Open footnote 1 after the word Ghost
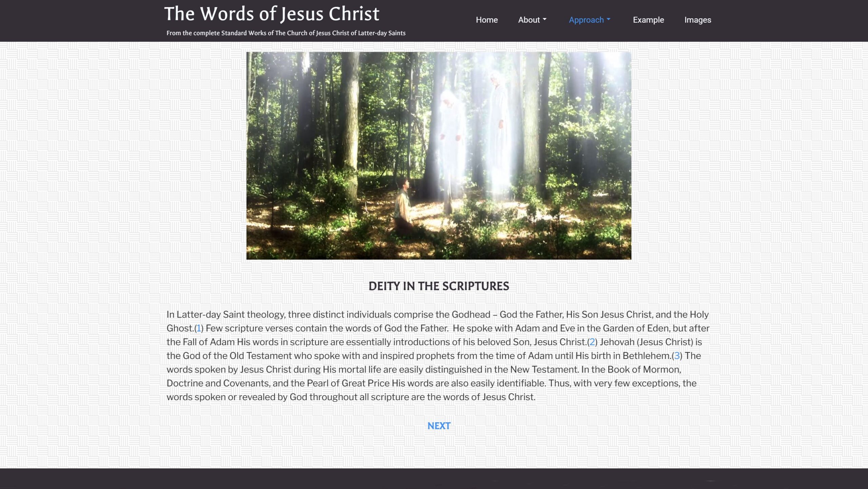The width and height of the screenshot is (868, 489). [x=199, y=328]
